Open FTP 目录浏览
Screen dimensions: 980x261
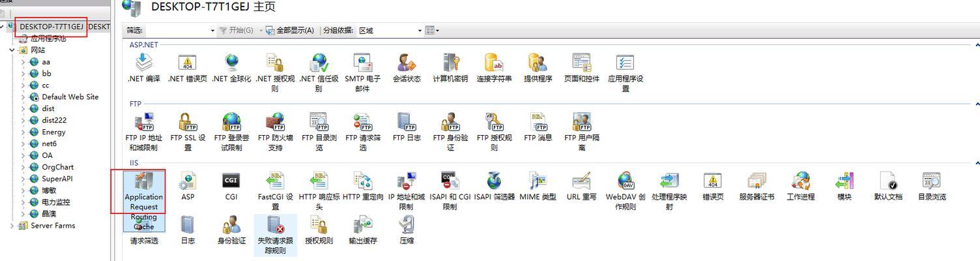319,131
